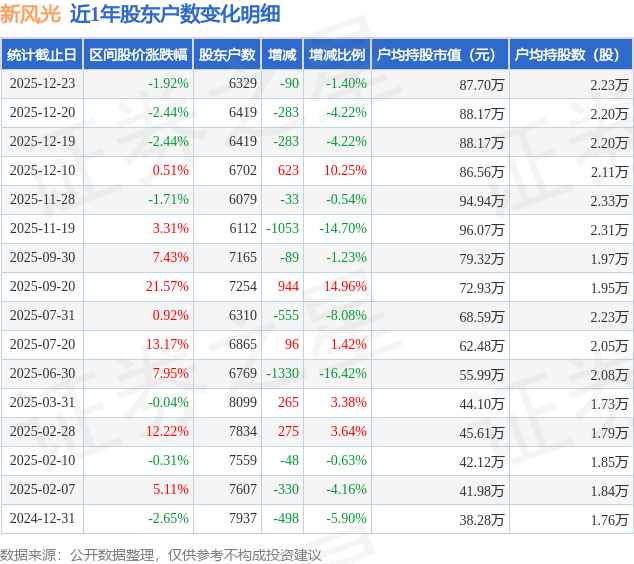Click the date cell 2025-09-20
Image resolution: width=634 pixels, height=564 pixels.
point(42,287)
